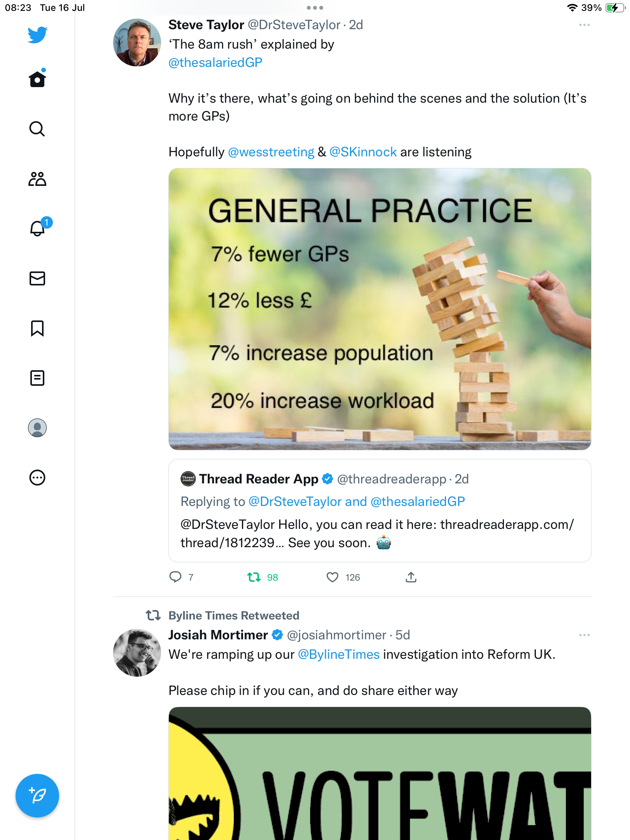The height and width of the screenshot is (840, 630).
Task: Reply to Steve Taylor's tweet
Action: click(175, 577)
